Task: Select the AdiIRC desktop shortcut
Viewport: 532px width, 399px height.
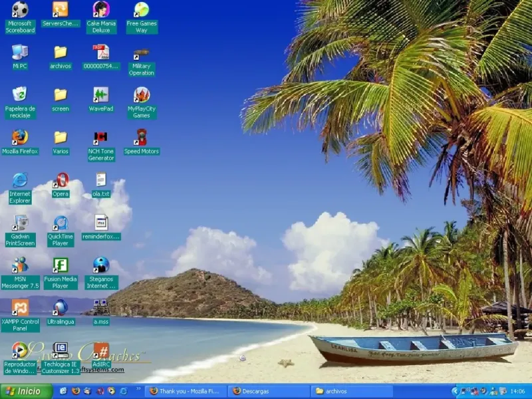Action: (x=101, y=355)
